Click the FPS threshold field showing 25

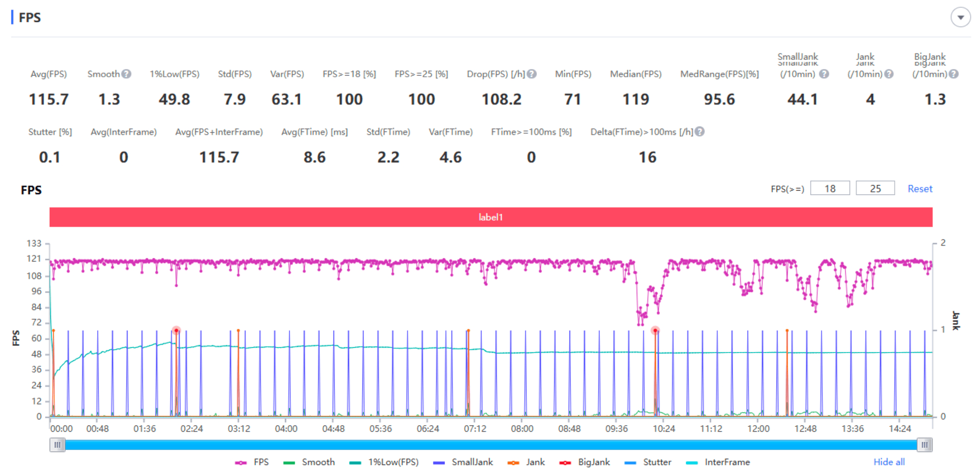coord(875,189)
